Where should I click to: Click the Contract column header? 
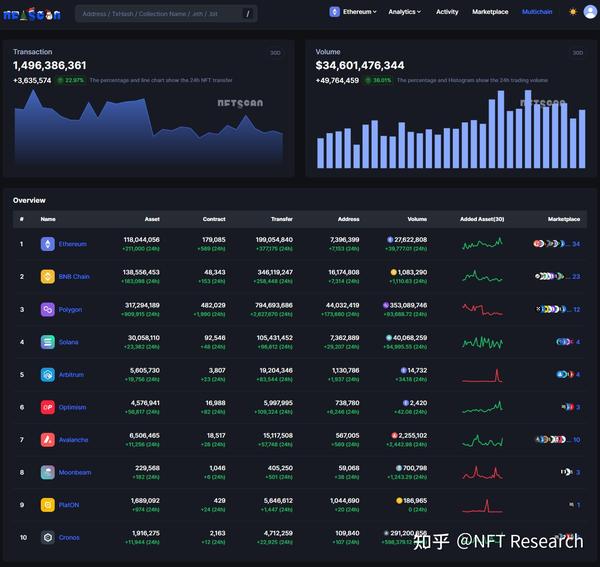point(214,219)
